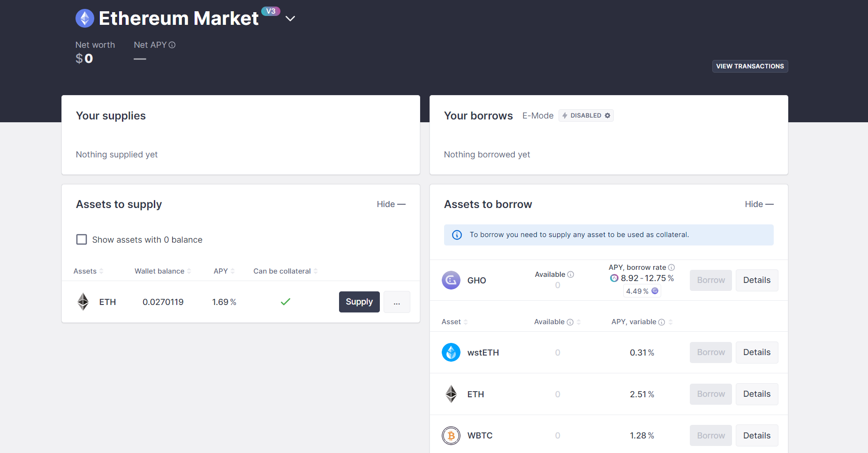Image resolution: width=868 pixels, height=453 pixels.
Task: Open more options for ETH supply
Action: click(397, 302)
